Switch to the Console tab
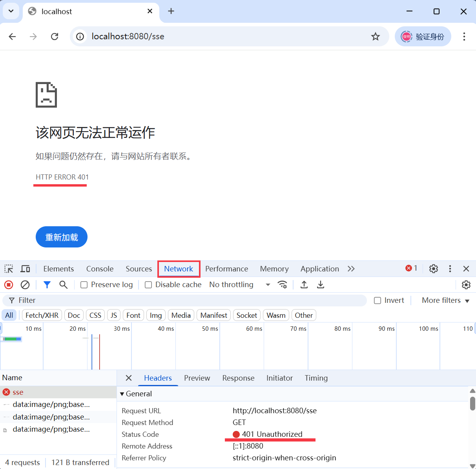Screen dimensions: 476x469 pyautogui.click(x=100, y=269)
